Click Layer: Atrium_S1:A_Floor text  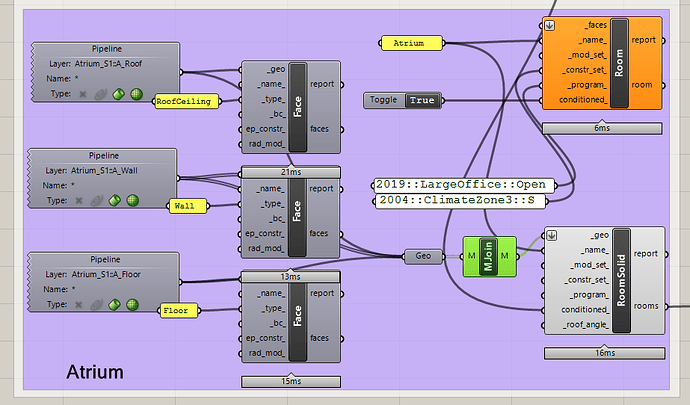[x=93, y=275]
